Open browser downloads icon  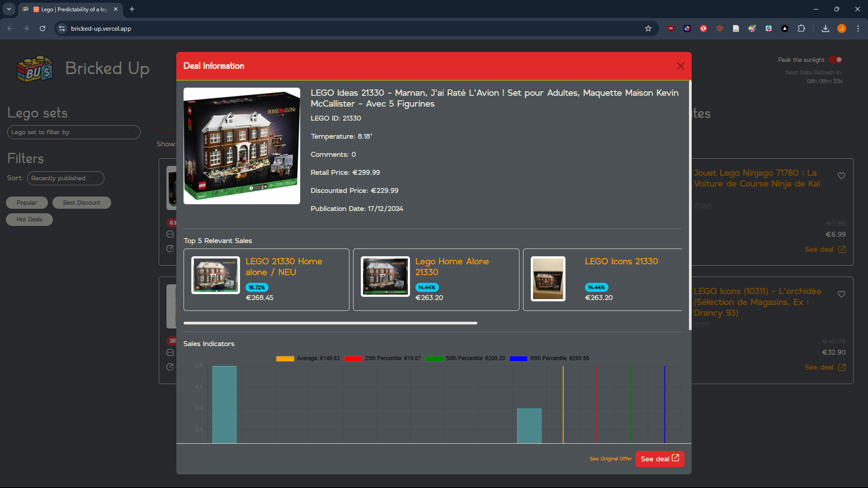(x=826, y=28)
